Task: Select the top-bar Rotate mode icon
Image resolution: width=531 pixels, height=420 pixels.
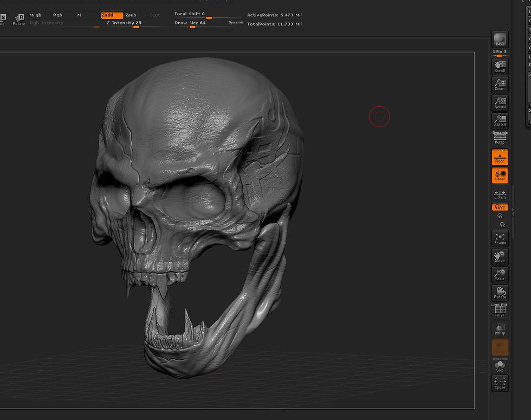Action: [19, 20]
